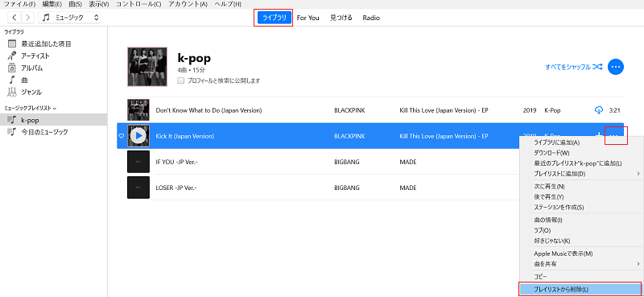The image size is (644, 297).
Task: Click the IF YOU -JP Ver.- album thumbnail
Action: click(138, 162)
